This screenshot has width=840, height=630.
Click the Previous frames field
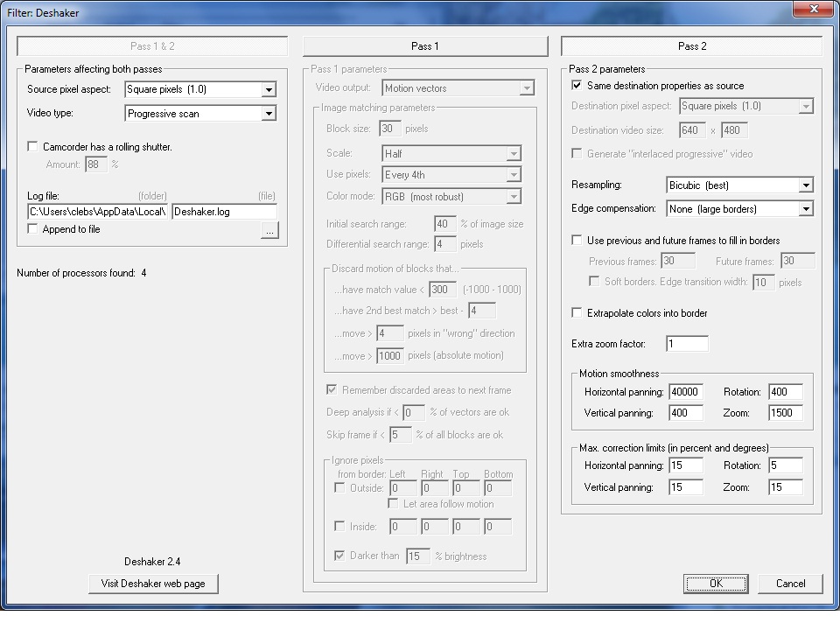677,261
